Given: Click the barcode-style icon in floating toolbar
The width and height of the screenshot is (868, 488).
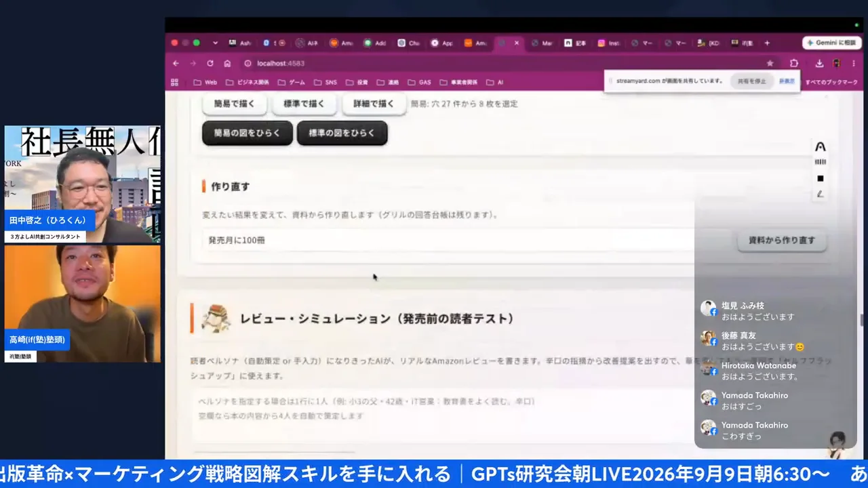Looking at the screenshot, I should tap(821, 162).
